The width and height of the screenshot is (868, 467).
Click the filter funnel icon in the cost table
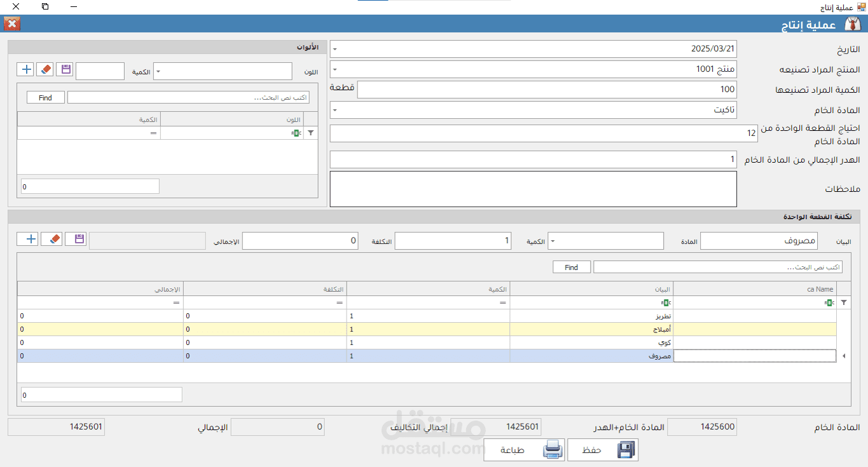point(844,303)
